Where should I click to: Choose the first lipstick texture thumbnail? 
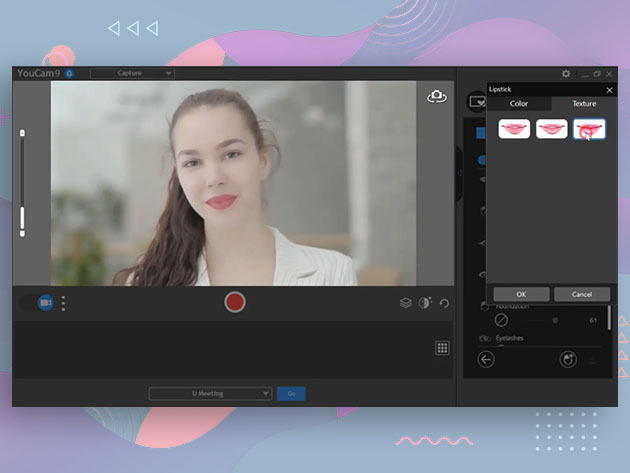514,129
